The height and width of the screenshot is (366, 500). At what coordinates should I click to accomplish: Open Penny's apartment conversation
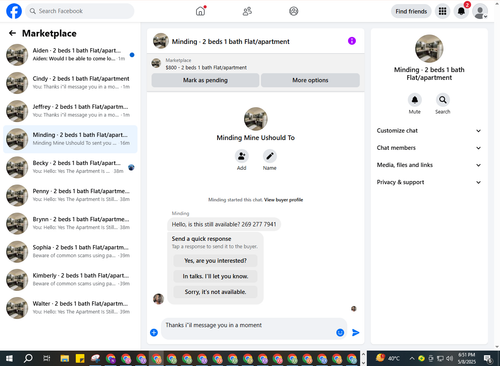[x=70, y=195]
